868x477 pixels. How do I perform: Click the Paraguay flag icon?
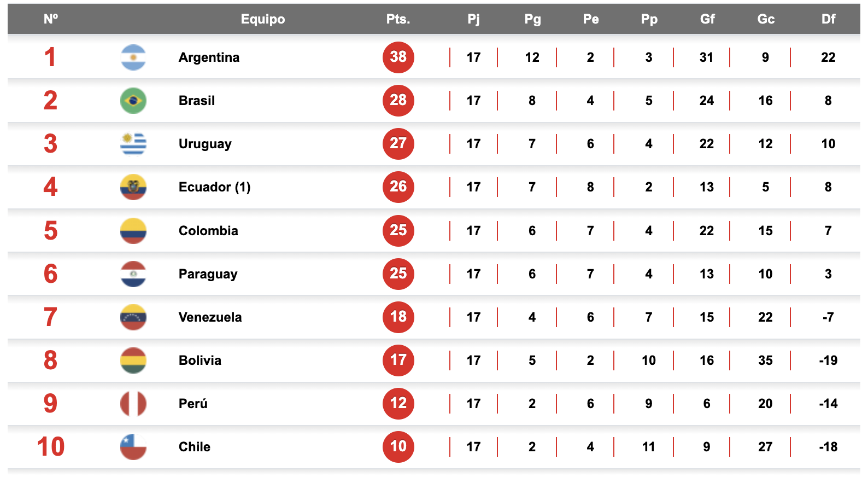pos(133,274)
